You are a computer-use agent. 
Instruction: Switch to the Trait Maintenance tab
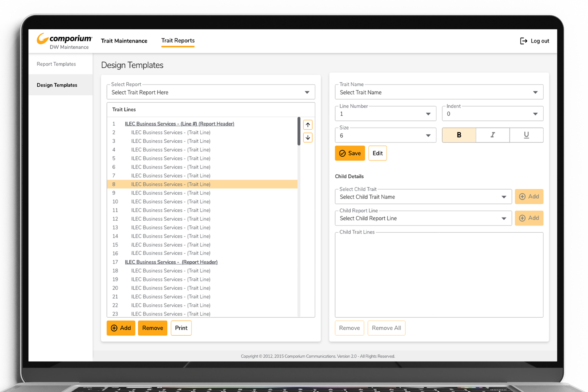coord(124,41)
